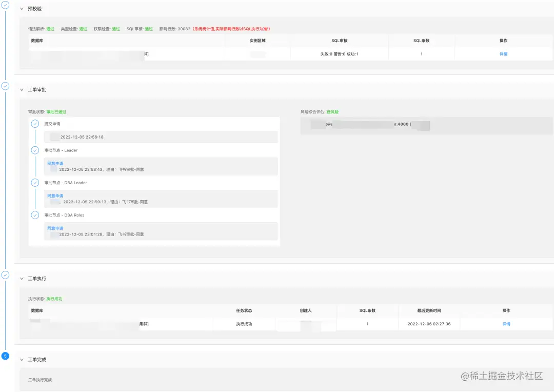Screen dimensions: 554x392
Task: Click the red 系统统计值 warning note
Action: (x=231, y=29)
